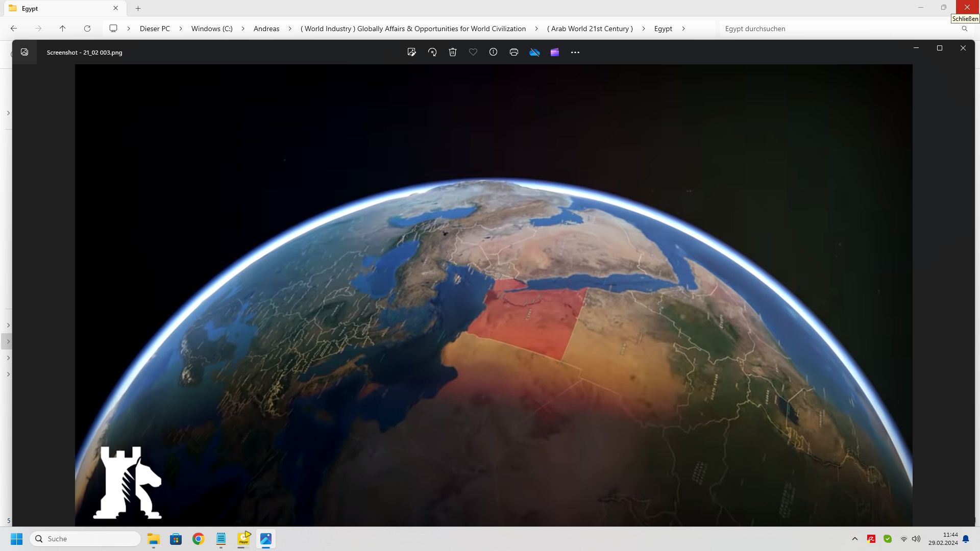This screenshot has height=551, width=980.
Task: Open the clock showing 11:44
Action: pos(943,539)
